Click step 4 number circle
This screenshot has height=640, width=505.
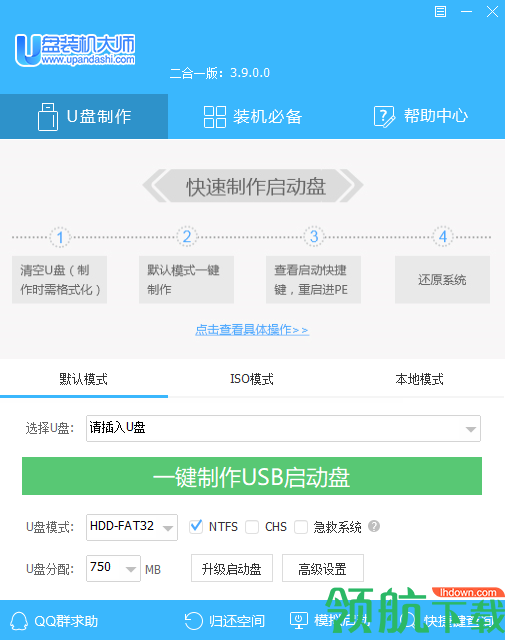[x=443, y=237]
